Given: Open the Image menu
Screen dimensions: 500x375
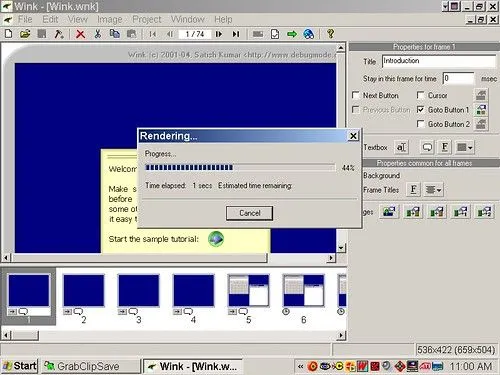Looking at the screenshot, I should pyautogui.click(x=110, y=19).
